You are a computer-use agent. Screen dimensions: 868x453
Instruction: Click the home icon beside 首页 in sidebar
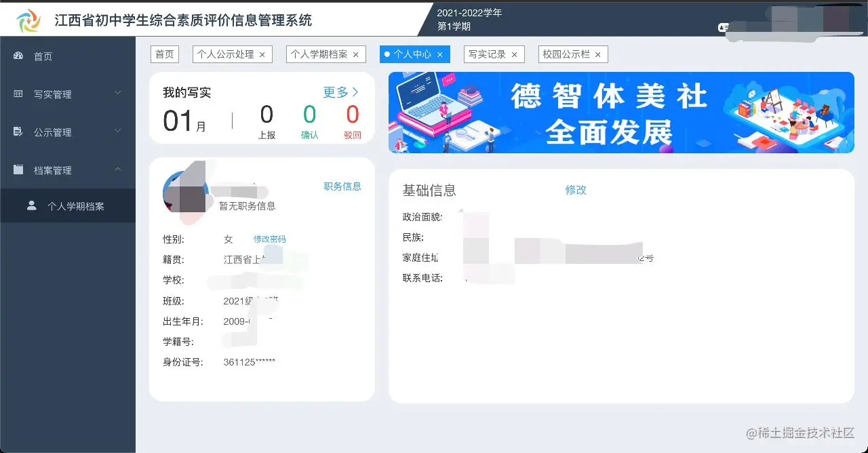[x=17, y=56]
